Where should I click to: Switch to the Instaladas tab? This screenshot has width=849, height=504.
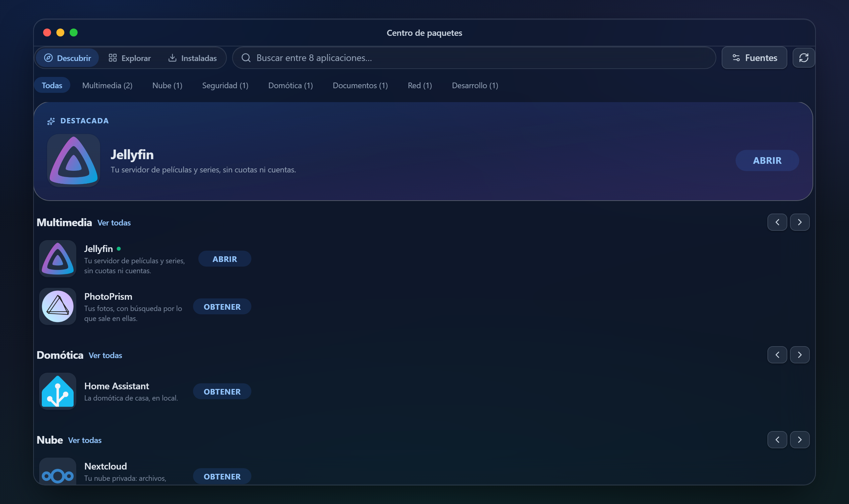click(x=192, y=58)
